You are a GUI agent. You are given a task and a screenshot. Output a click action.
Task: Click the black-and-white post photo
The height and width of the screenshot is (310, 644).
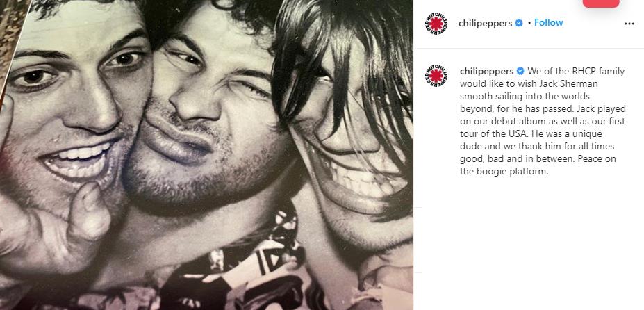206,155
